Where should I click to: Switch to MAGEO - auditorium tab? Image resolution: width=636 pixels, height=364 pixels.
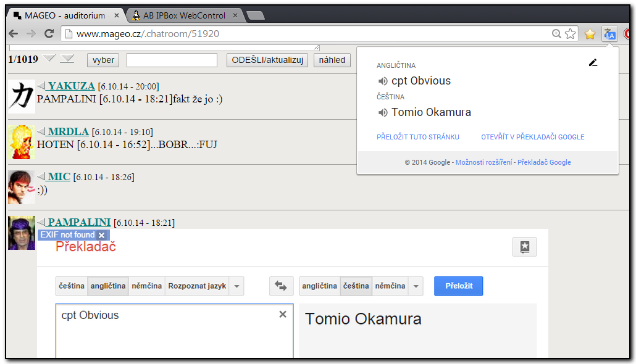pyautogui.click(x=65, y=16)
